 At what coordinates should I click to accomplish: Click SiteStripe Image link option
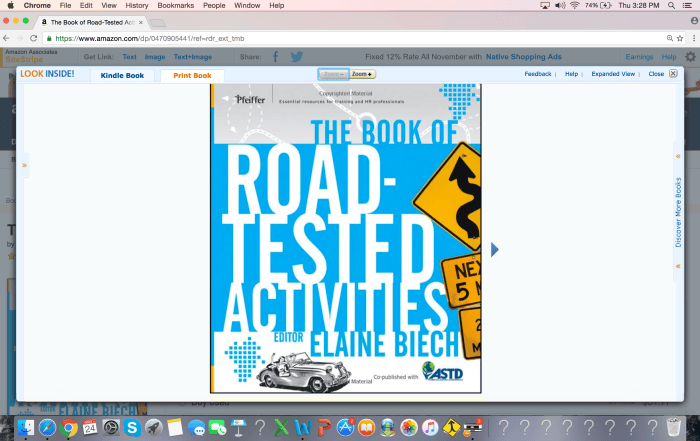tap(155, 57)
